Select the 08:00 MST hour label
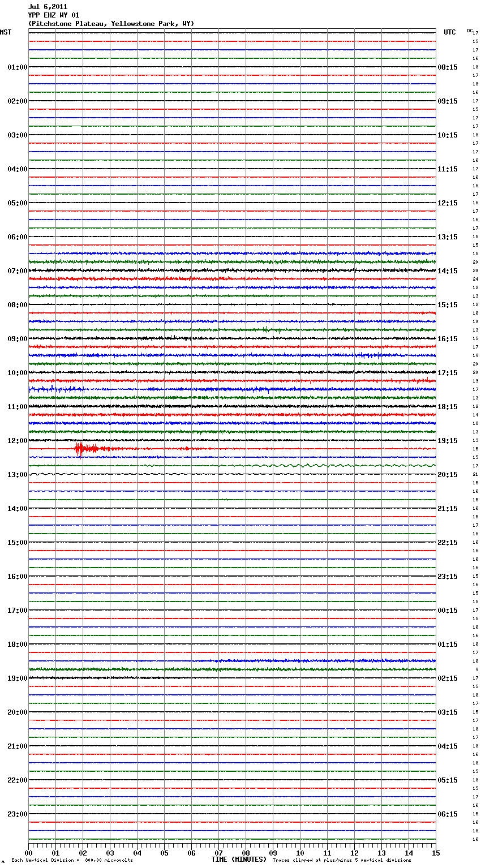 18,305
